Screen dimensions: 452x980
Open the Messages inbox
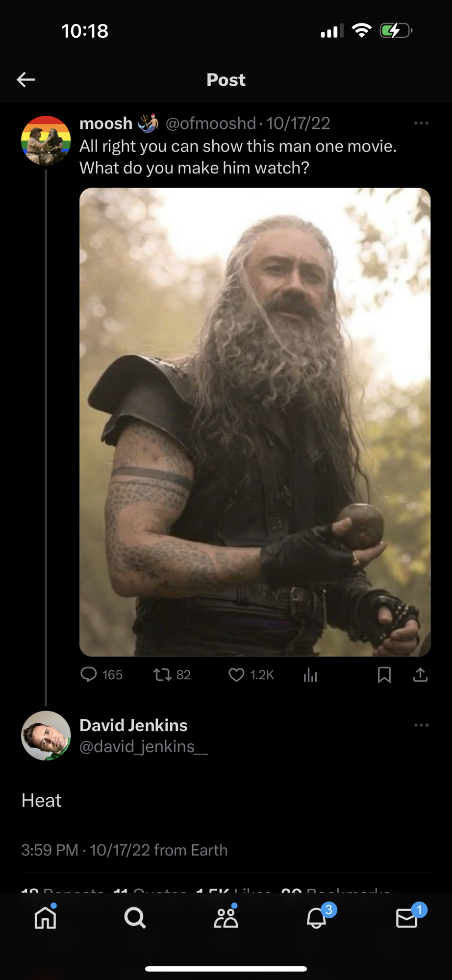(x=406, y=917)
